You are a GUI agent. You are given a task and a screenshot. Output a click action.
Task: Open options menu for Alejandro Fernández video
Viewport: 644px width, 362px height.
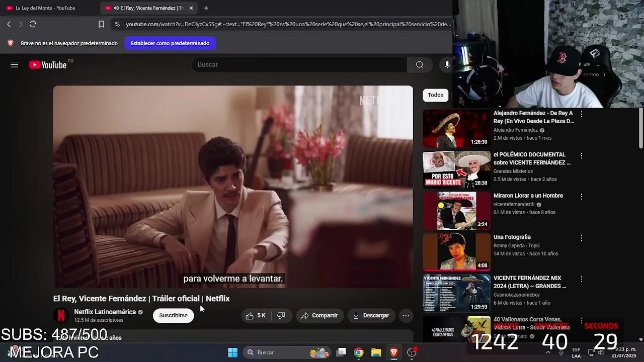(x=581, y=115)
